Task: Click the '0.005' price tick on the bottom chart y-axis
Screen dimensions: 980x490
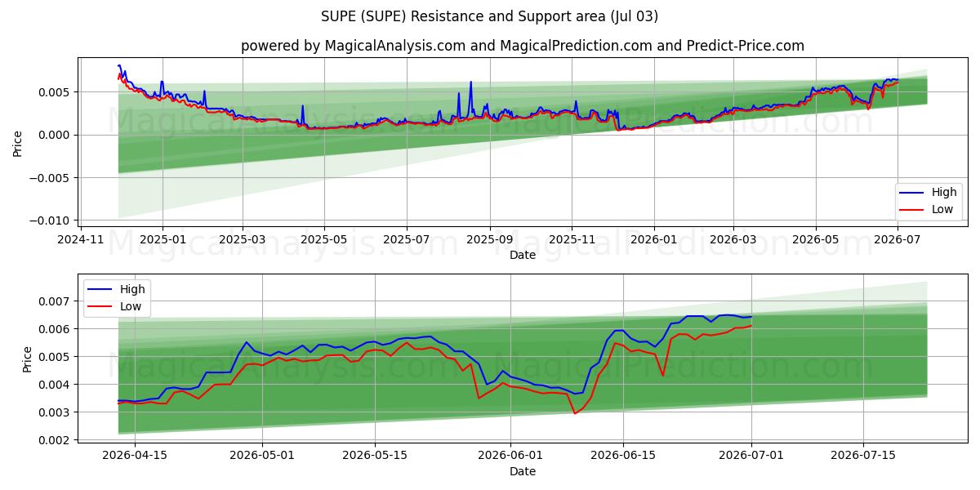Action: 56,357
